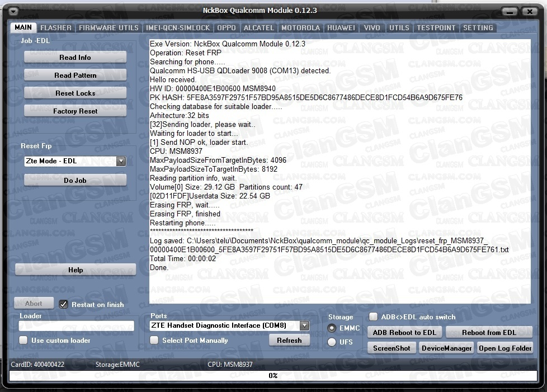This screenshot has width=547, height=392.
Task: Enable Use custom loader checkbox
Action: click(23, 340)
